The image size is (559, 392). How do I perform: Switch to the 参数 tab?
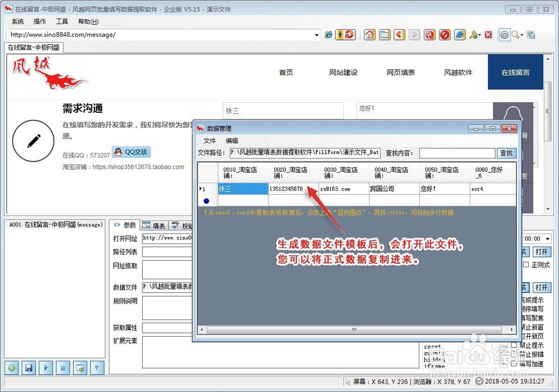pyautogui.click(x=125, y=225)
